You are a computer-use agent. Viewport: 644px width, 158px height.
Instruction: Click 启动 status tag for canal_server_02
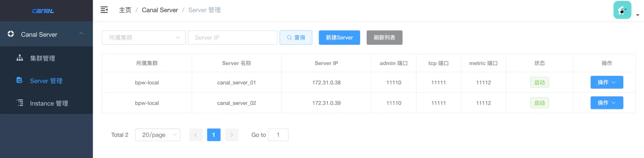[540, 103]
